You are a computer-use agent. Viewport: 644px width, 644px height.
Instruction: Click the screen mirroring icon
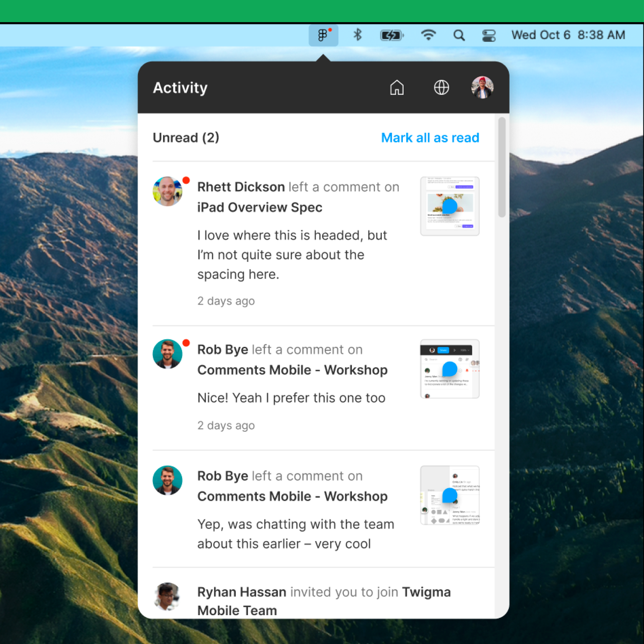(x=489, y=37)
